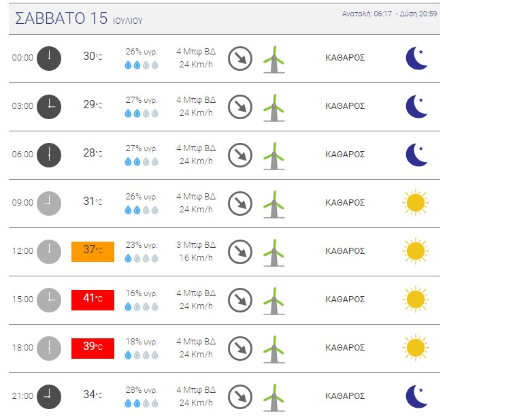
Task: Click the red 41°C temperature box
Action: (x=93, y=300)
